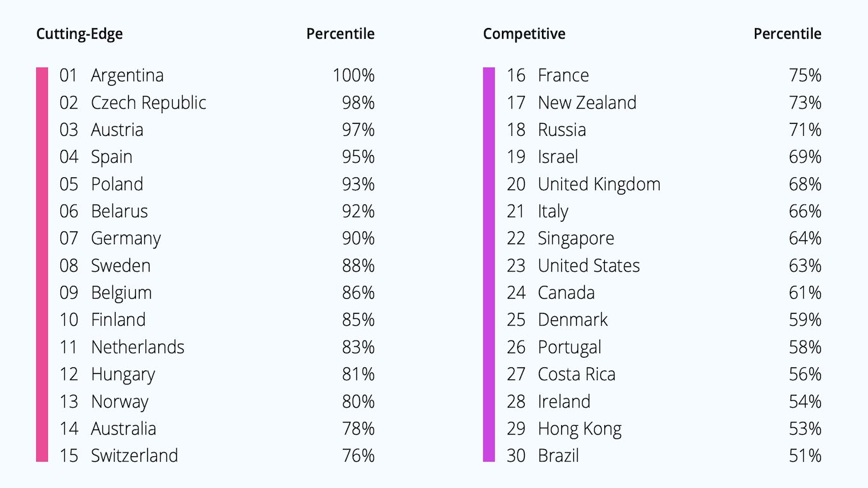Click the Percentile header above 100%
The width and height of the screenshot is (868, 488).
click(341, 34)
